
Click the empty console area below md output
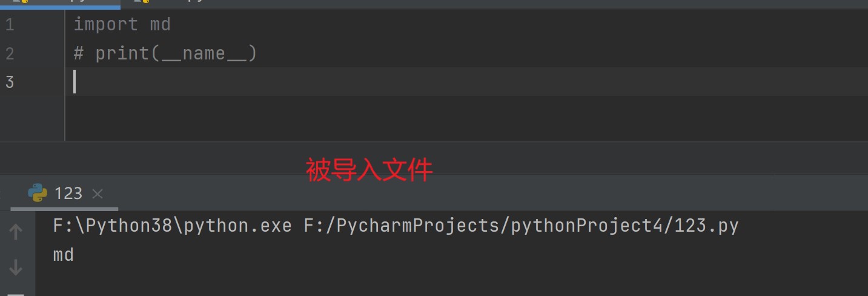[x=424, y=279]
